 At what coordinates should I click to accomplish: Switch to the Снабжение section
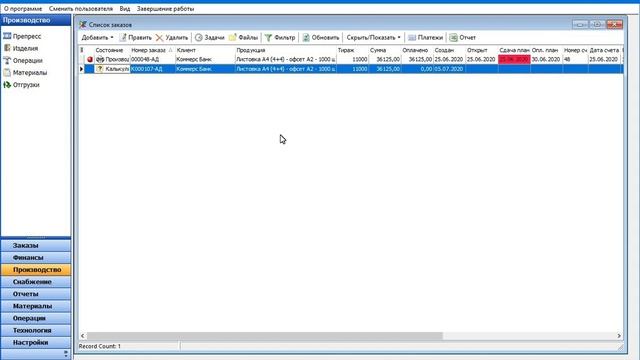tap(36, 282)
